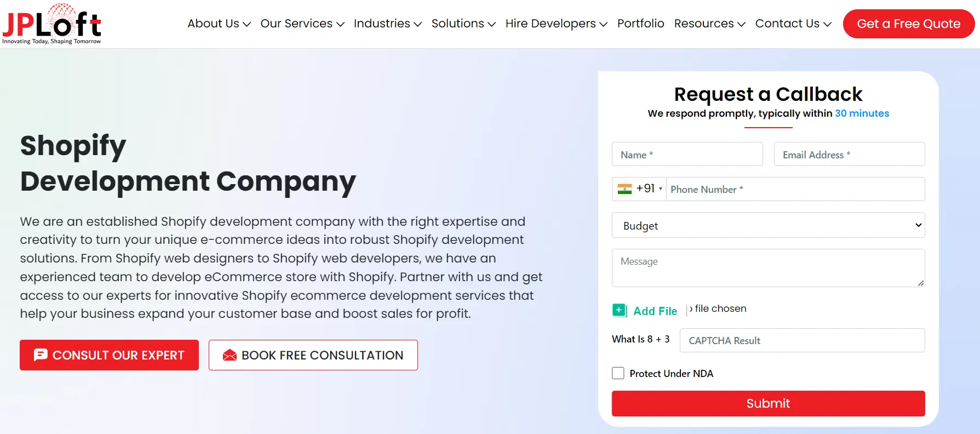Expand the +91 country code selector
Screen dimensions: 980x434
point(639,189)
